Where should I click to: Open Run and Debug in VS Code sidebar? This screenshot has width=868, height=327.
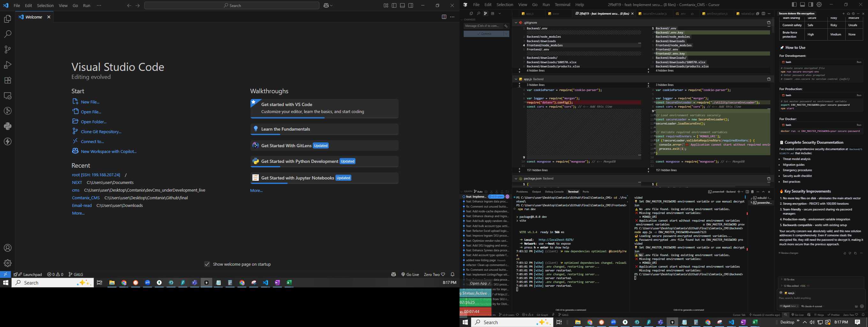click(7, 65)
